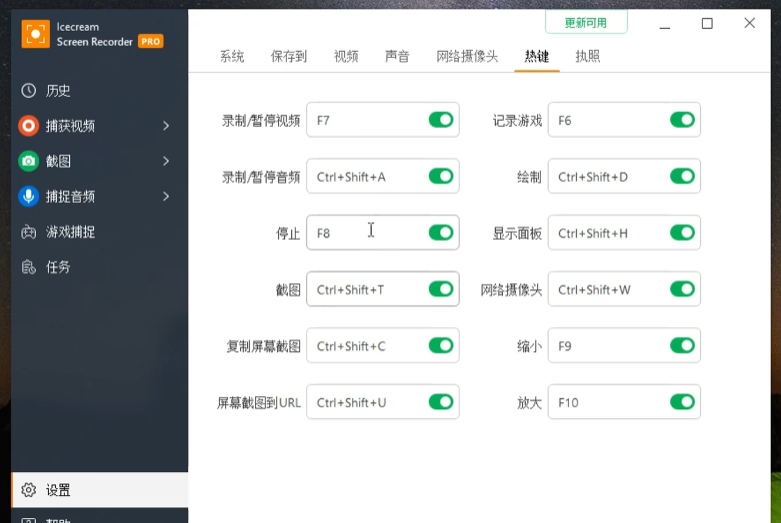Turn off the 放大 F10 hotkey toggle
Viewport: 781px width, 523px height.
pyautogui.click(x=682, y=402)
